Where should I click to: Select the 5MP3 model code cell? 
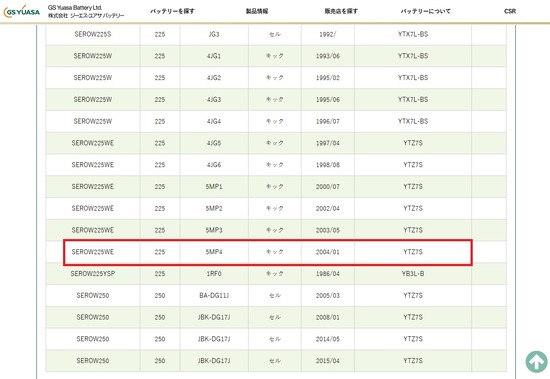pos(214,230)
